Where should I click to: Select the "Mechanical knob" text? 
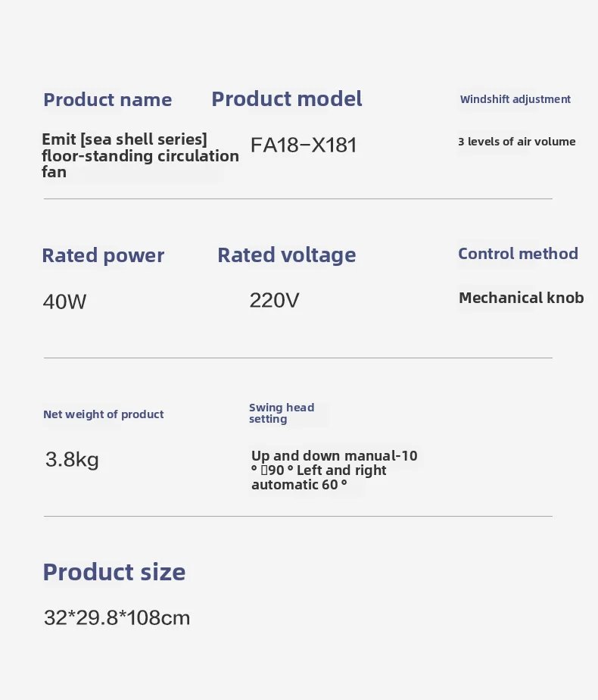coord(521,298)
